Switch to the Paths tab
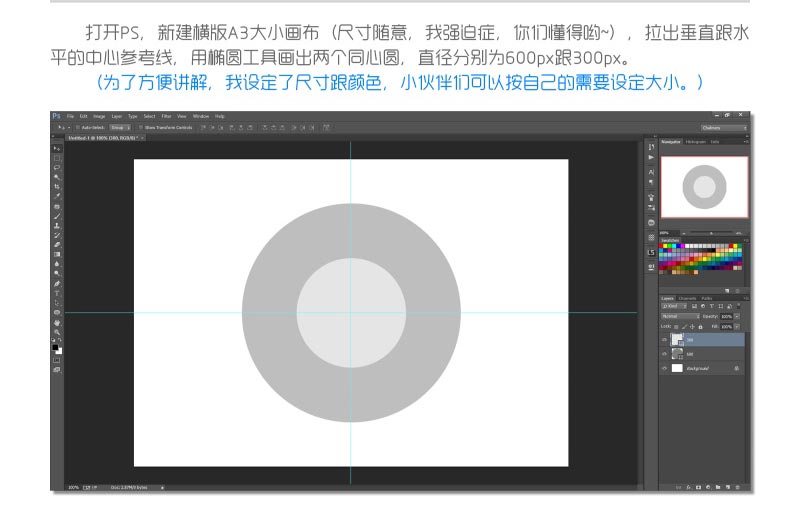800x505 pixels. click(x=707, y=298)
